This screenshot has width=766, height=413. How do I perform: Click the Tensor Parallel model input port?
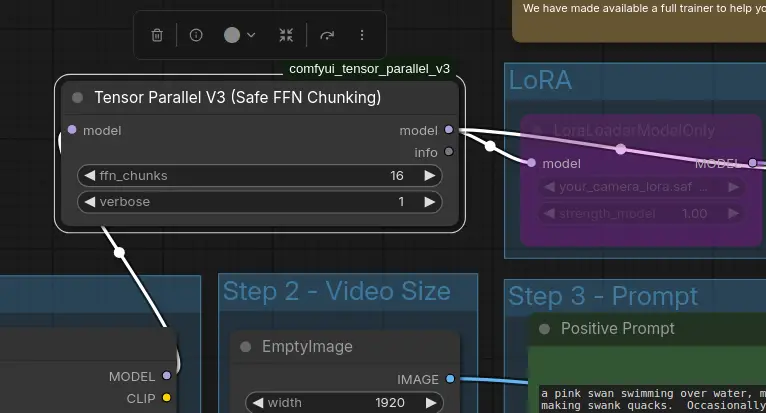point(72,130)
